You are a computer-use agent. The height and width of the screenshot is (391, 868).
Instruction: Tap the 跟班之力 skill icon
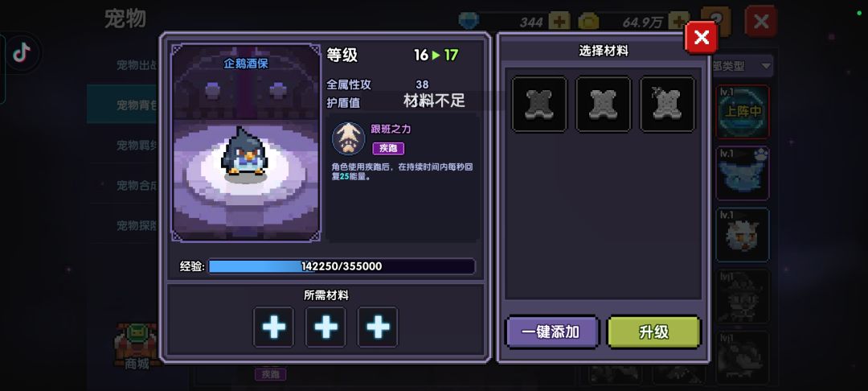pyautogui.click(x=348, y=138)
